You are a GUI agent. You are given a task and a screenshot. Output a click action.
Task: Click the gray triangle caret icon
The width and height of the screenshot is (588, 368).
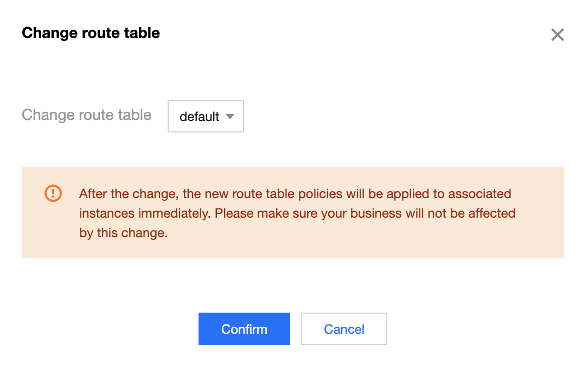click(230, 117)
